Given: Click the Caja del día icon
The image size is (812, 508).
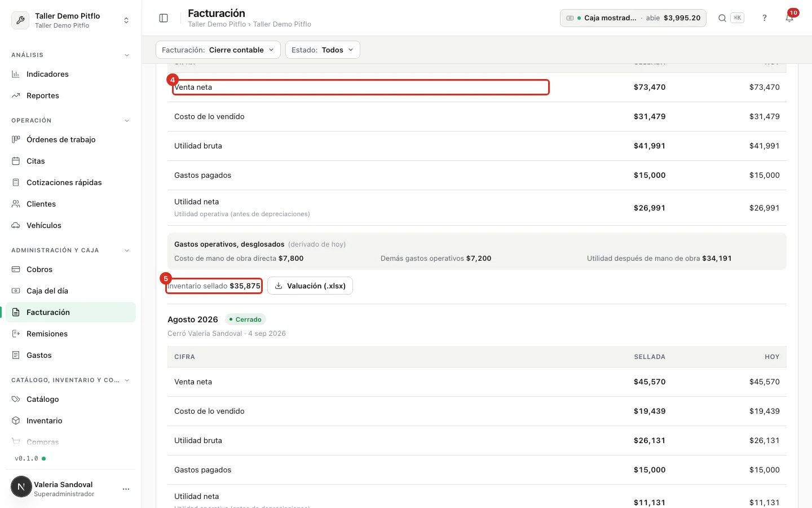Looking at the screenshot, I should 16,291.
